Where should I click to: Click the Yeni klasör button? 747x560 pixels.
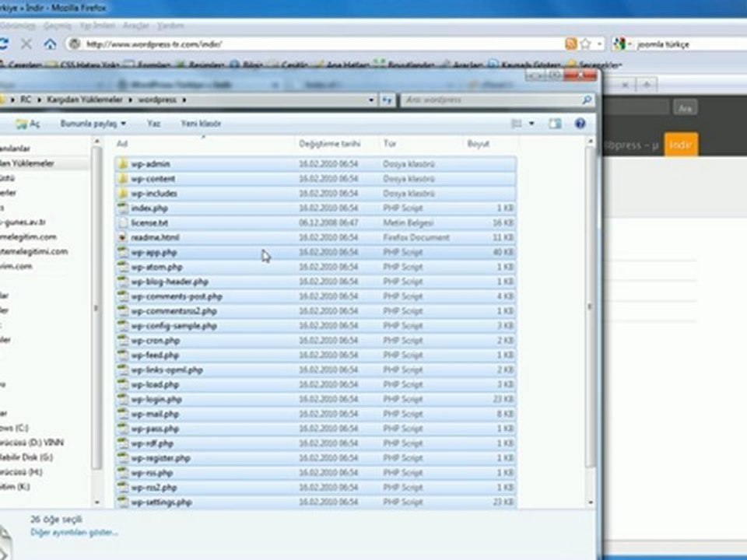(201, 124)
